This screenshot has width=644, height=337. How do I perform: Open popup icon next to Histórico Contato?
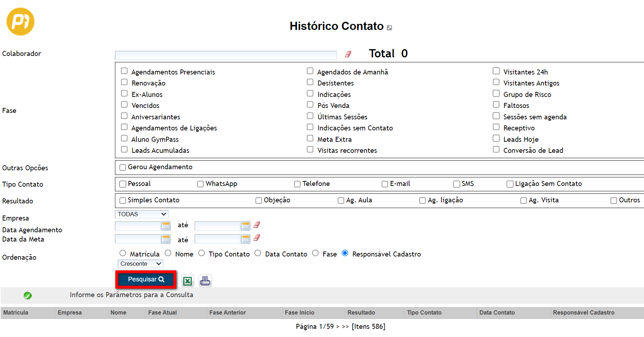coord(389,28)
